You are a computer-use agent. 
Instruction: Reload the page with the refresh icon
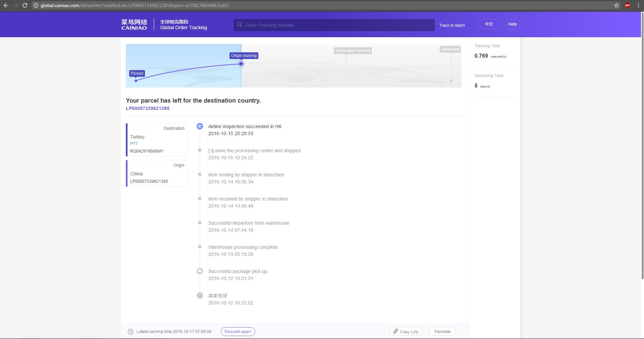point(24,5)
